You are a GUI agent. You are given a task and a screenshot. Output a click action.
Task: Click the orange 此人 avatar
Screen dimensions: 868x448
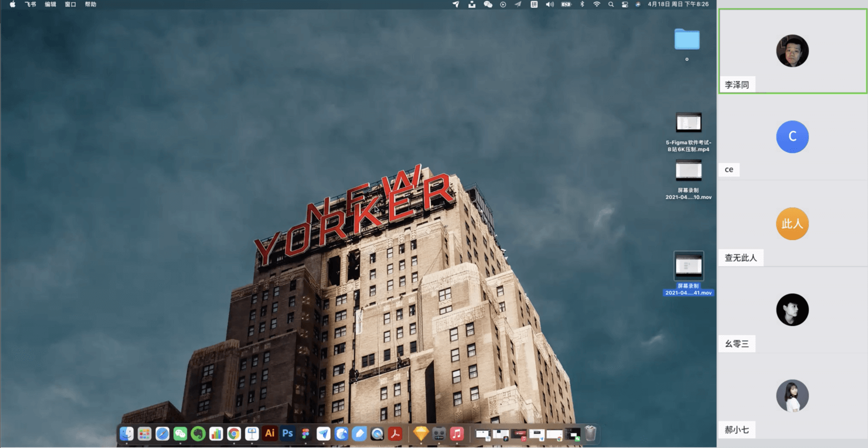click(x=792, y=224)
